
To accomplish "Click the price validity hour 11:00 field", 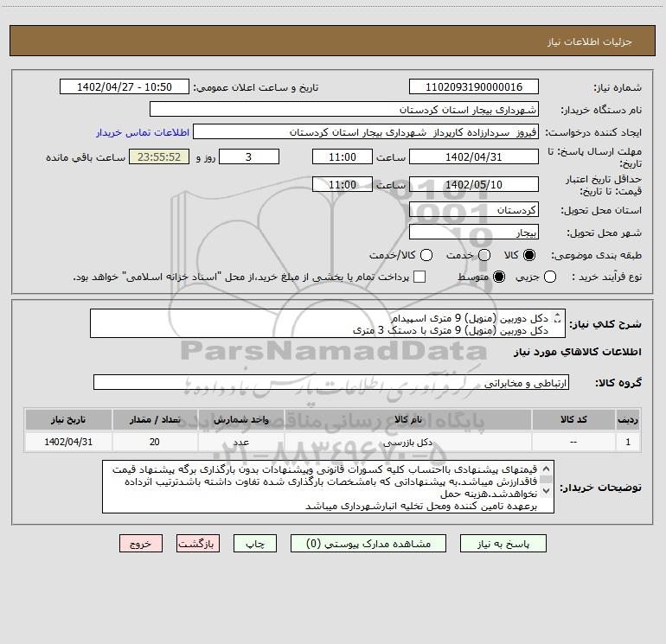I will point(343,184).
